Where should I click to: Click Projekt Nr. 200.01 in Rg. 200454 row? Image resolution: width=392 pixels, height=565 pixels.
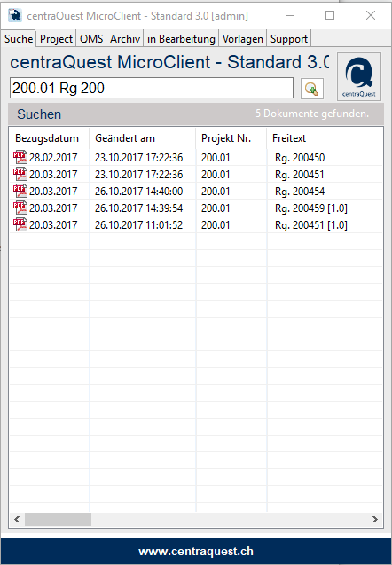pos(216,191)
